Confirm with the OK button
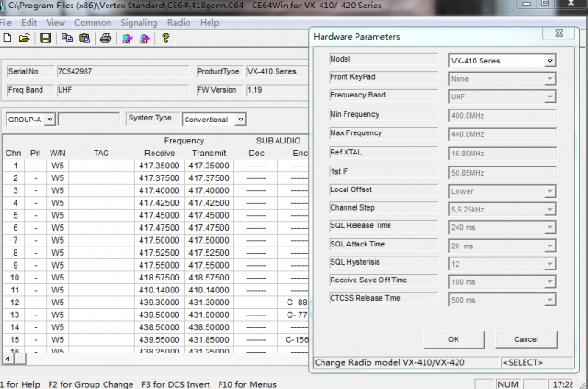Screen dimensions: 588x389 (x=454, y=339)
